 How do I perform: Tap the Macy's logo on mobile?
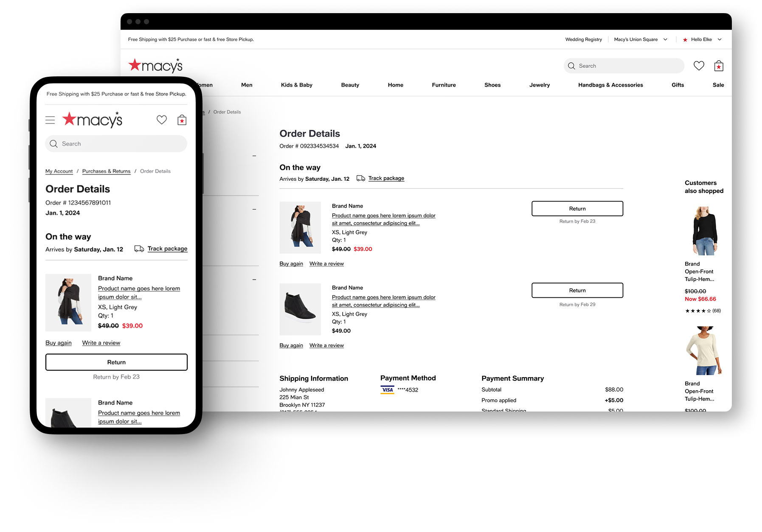pos(93,119)
